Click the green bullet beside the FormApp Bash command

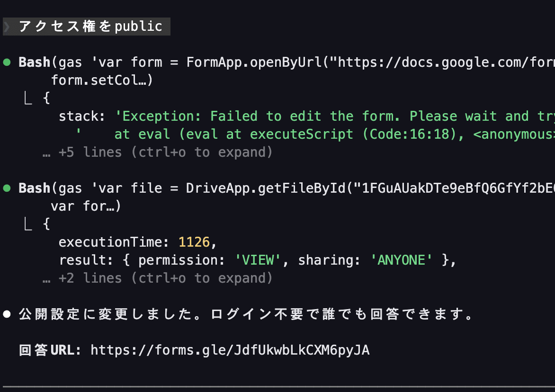click(7, 62)
